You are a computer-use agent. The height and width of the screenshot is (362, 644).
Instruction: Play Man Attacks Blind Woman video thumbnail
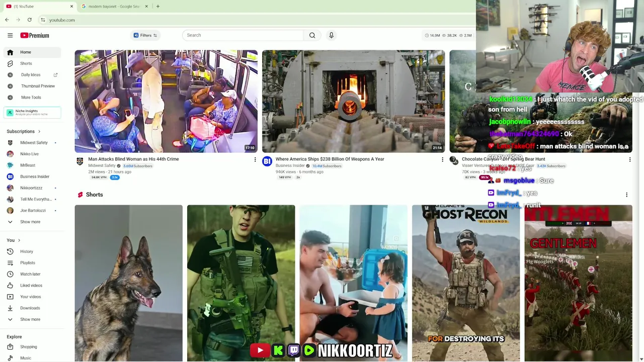click(x=166, y=101)
